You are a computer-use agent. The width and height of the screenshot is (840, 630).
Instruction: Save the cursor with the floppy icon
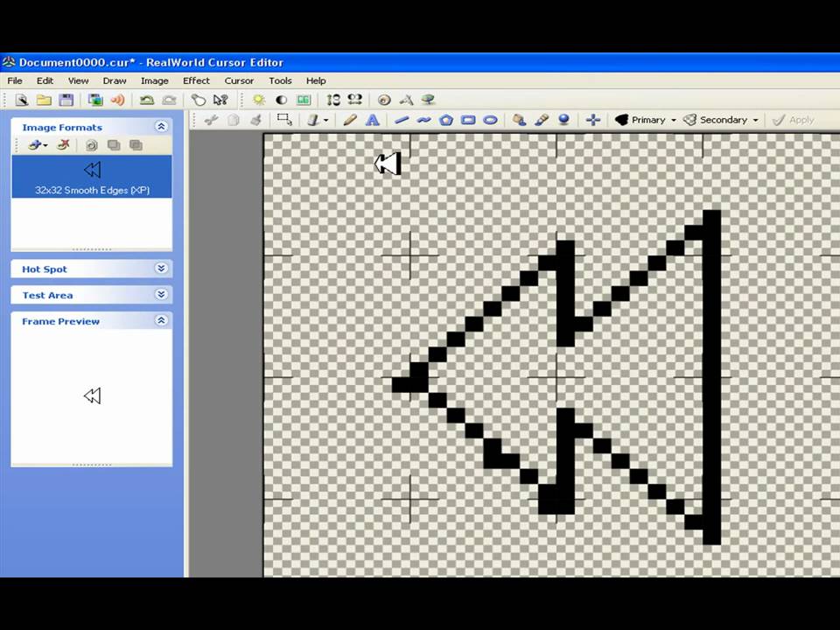click(x=66, y=100)
